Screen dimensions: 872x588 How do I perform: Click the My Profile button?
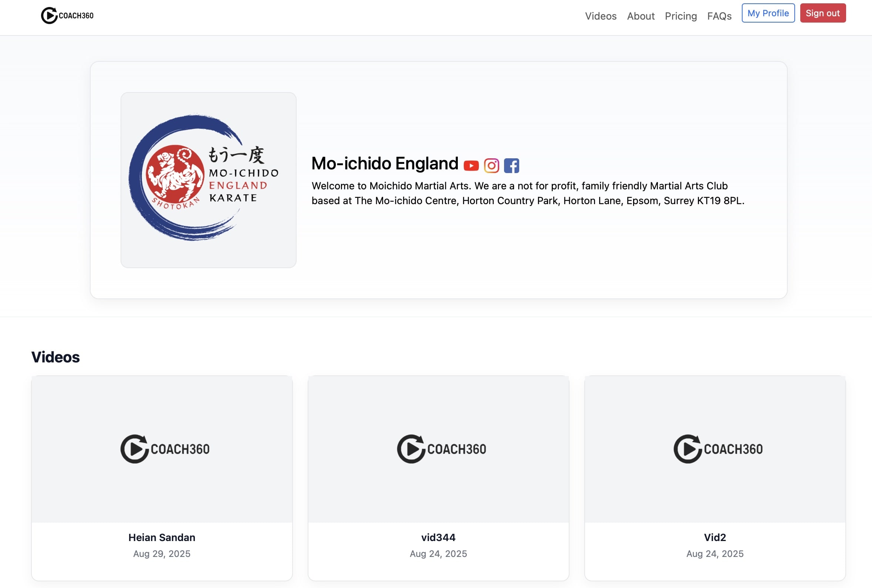pos(768,13)
